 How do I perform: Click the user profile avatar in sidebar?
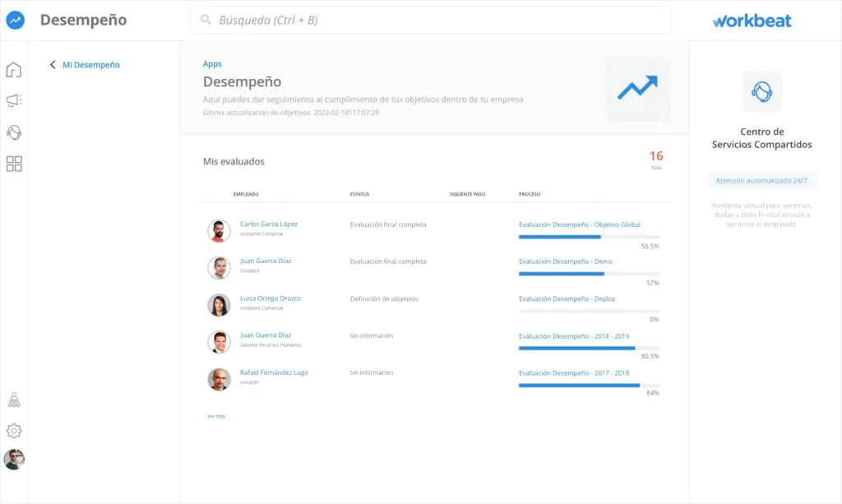click(14, 459)
